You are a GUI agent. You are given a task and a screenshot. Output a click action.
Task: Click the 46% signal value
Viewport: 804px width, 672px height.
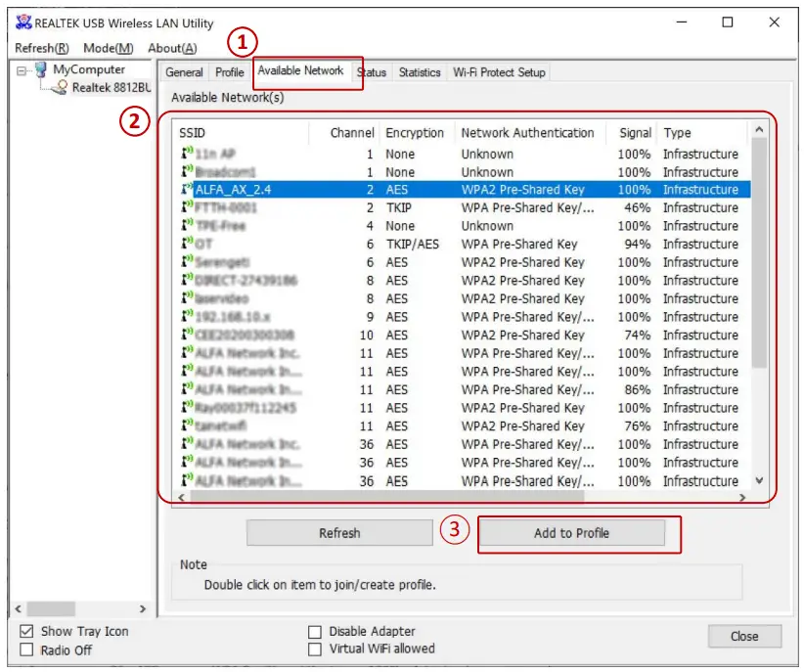pos(638,207)
